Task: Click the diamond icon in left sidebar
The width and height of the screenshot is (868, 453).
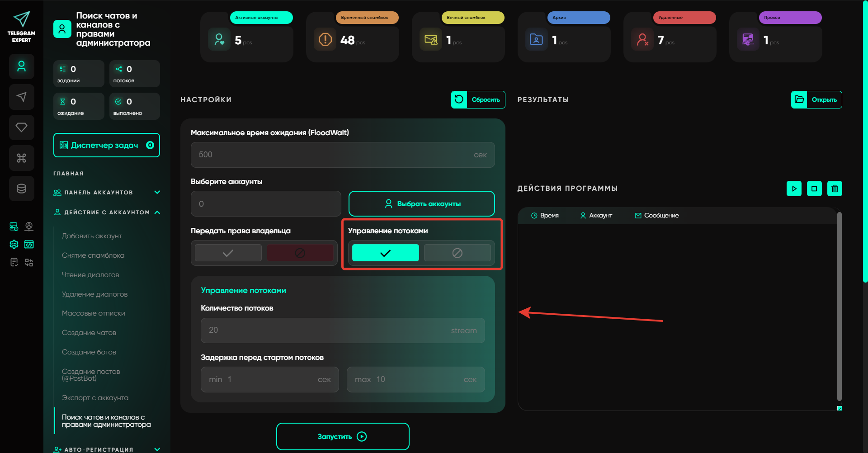Action: pyautogui.click(x=21, y=127)
